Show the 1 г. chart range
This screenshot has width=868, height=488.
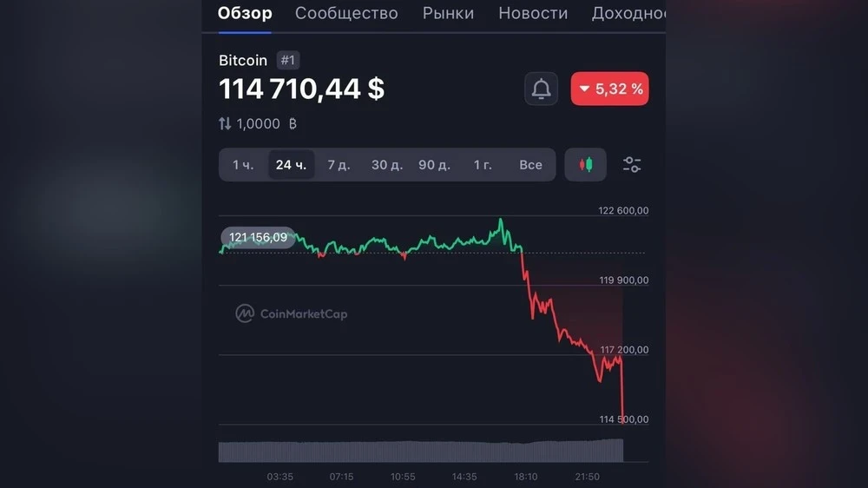[483, 164]
